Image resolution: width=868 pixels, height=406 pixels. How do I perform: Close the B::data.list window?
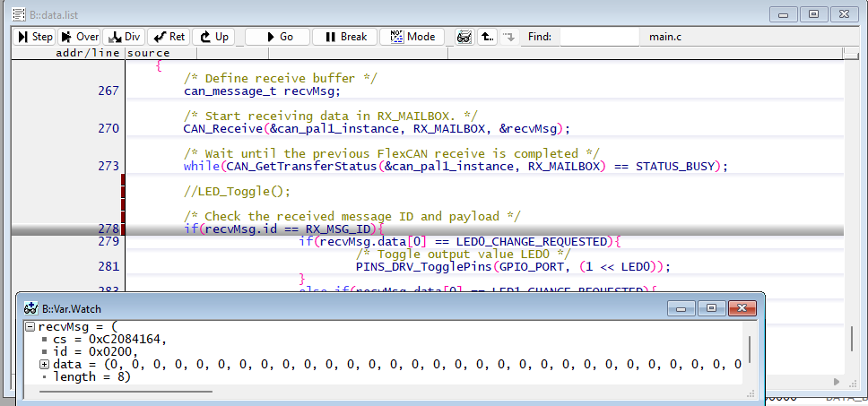(844, 14)
